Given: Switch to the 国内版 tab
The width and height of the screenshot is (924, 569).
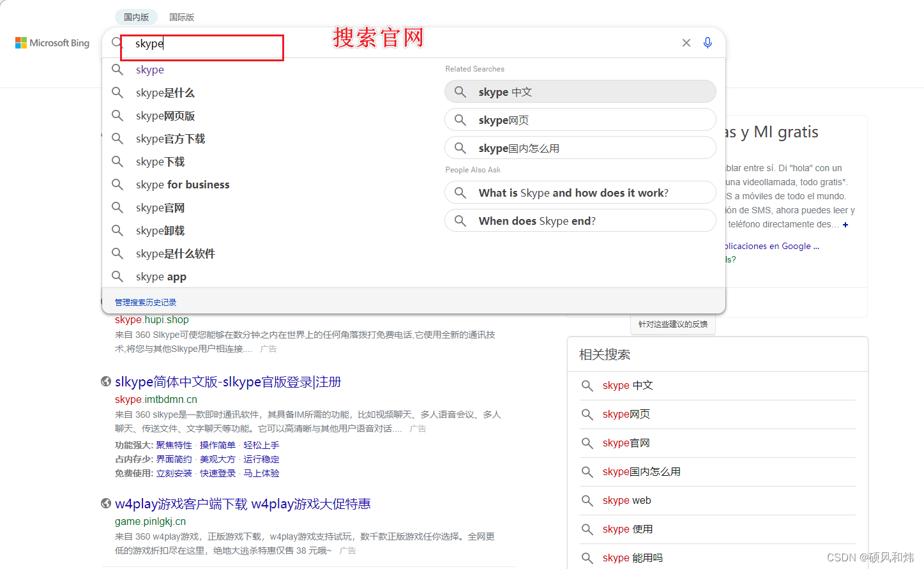Looking at the screenshot, I should (x=136, y=17).
